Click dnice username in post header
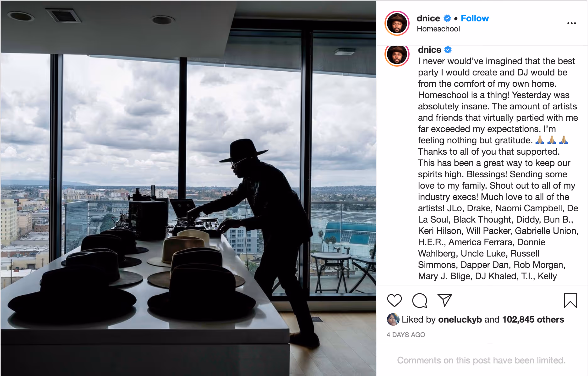Image resolution: width=588 pixels, height=376 pixels. pyautogui.click(x=428, y=18)
